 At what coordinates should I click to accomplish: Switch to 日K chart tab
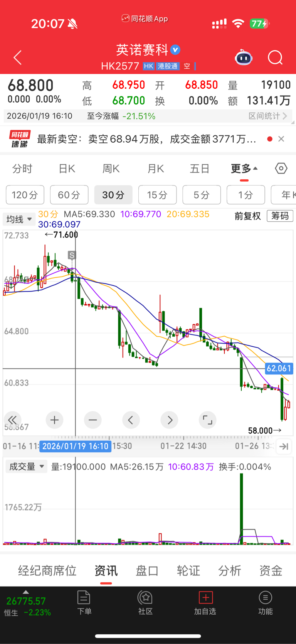[67, 169]
